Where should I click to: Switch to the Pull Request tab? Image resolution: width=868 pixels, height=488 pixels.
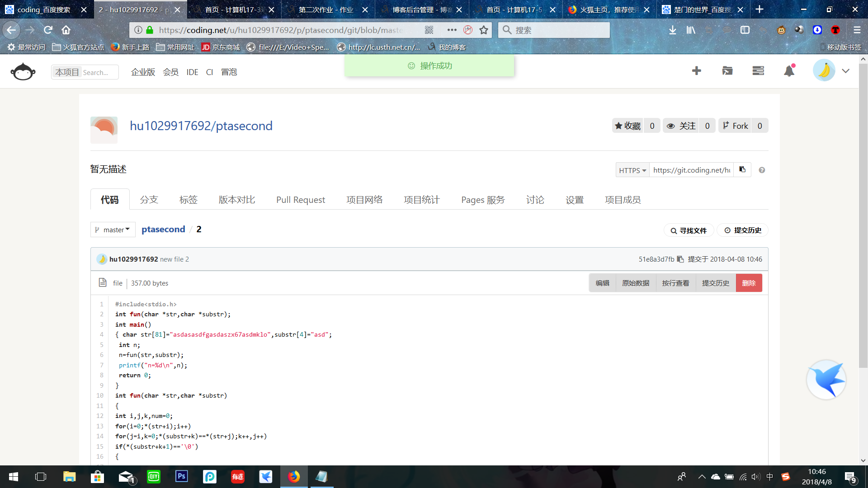point(300,200)
